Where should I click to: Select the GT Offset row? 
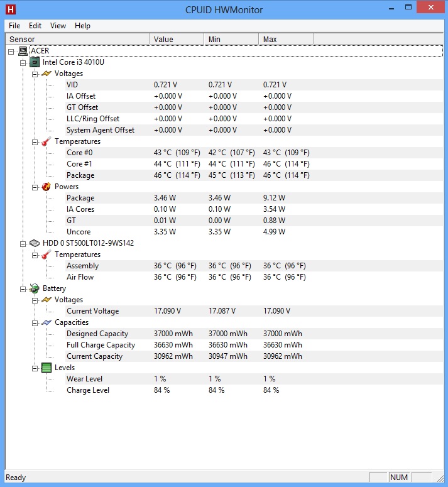coord(254,107)
